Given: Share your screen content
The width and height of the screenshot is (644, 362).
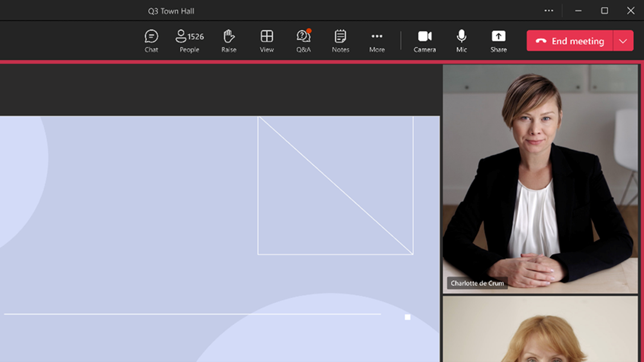Looking at the screenshot, I should click(498, 41).
